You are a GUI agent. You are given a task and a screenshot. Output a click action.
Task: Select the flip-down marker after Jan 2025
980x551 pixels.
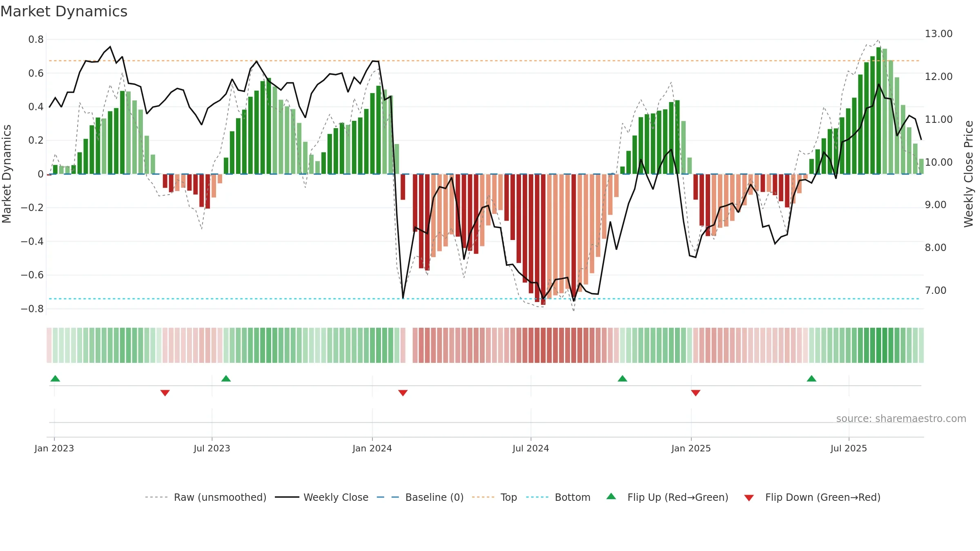click(696, 393)
